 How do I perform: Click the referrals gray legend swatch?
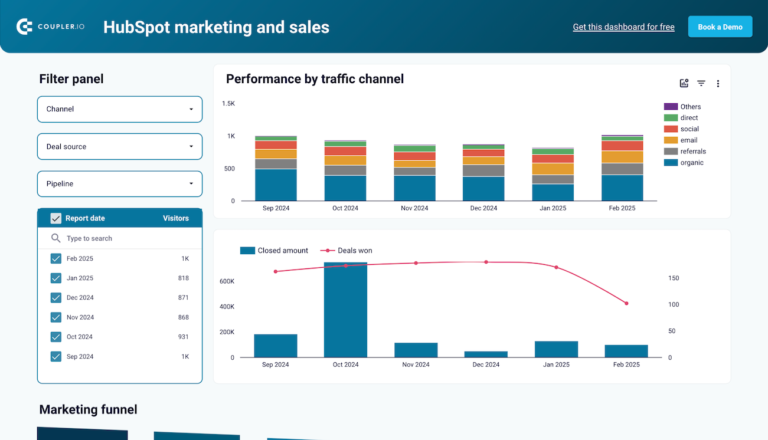(671, 151)
